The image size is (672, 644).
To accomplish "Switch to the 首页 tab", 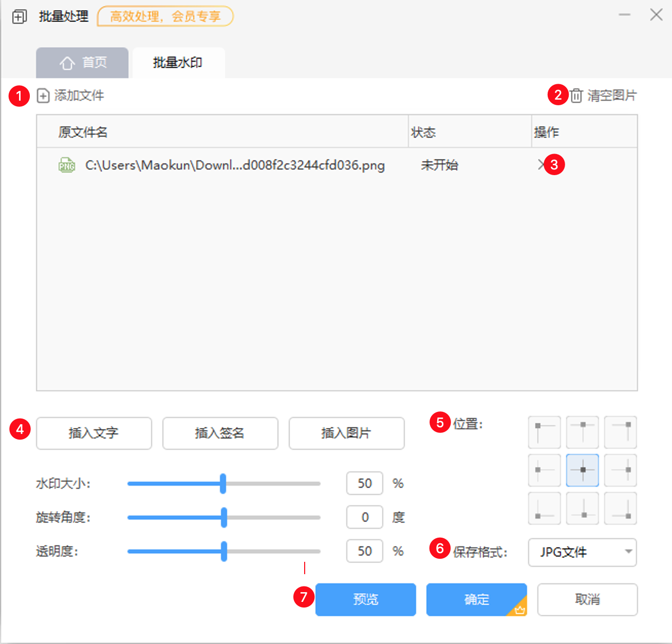I will tap(82, 63).
